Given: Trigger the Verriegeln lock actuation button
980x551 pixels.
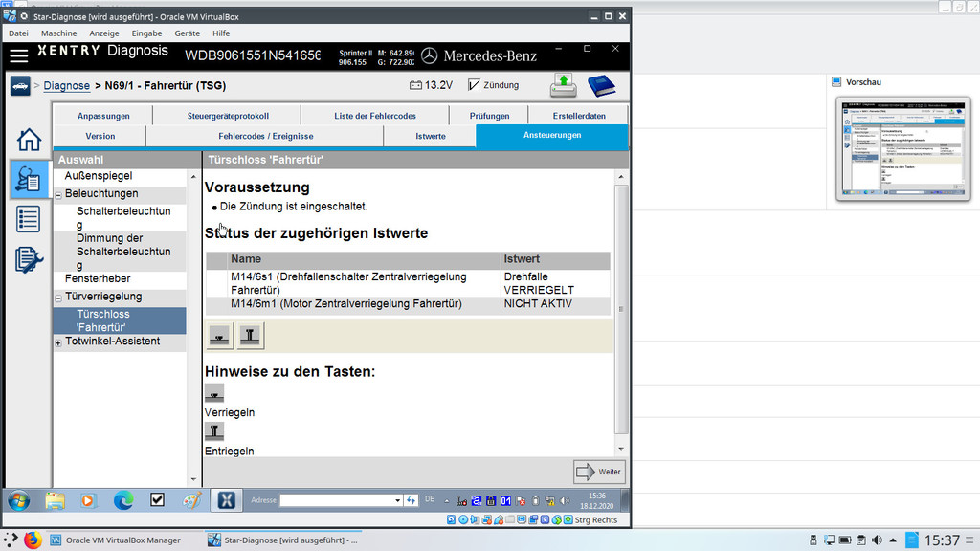Looking at the screenshot, I should coord(219,336).
